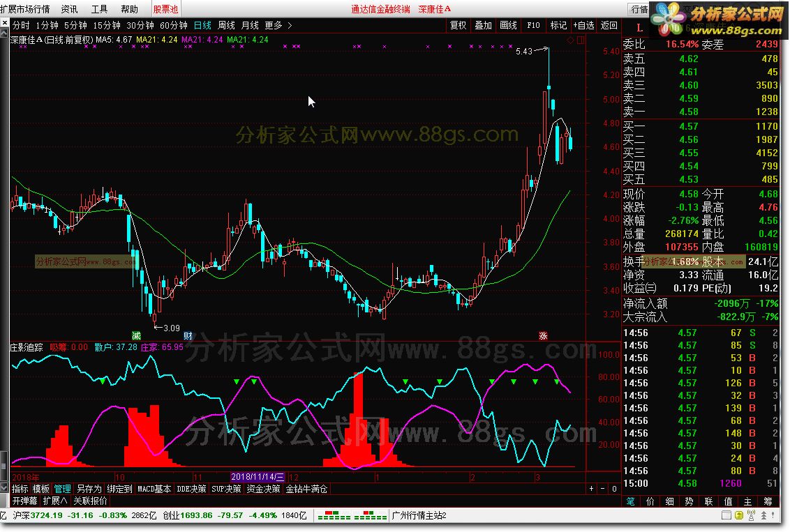Click the 0 reset icon beside the indicator tabs
The height and width of the screenshot is (532, 790).
point(614,488)
